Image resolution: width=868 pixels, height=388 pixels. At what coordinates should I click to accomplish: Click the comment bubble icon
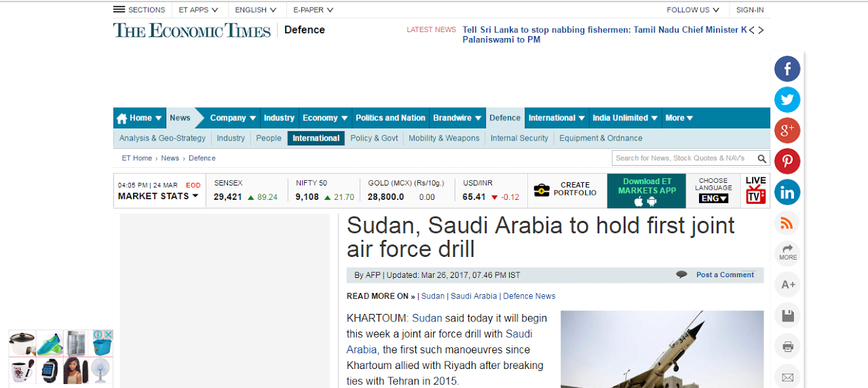coord(681,275)
